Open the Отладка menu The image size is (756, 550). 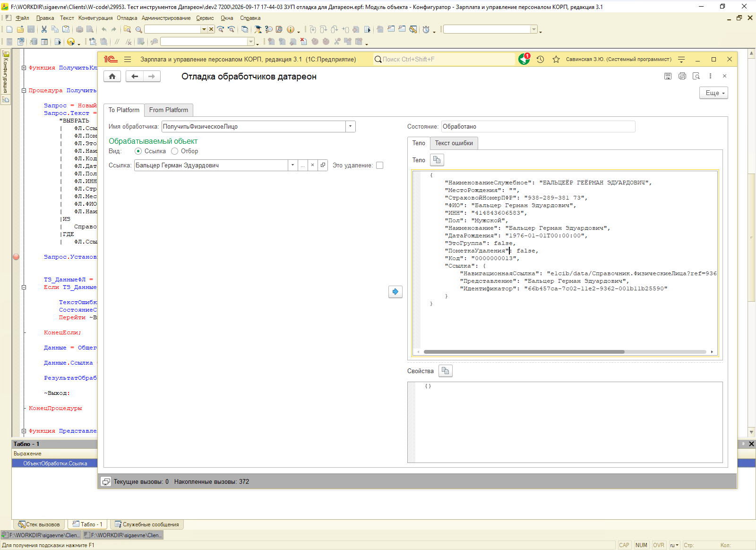point(127,18)
